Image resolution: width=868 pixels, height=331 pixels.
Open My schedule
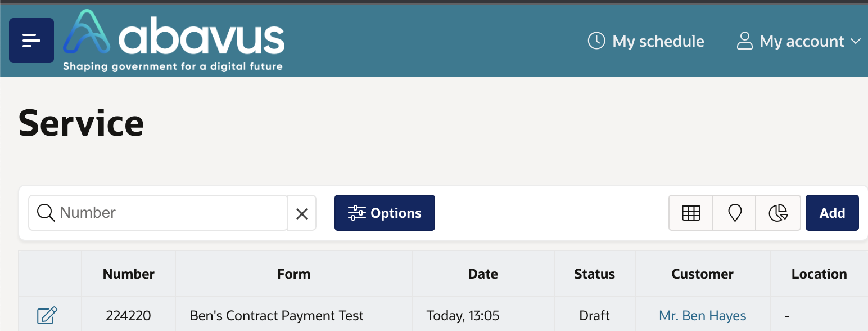pyautogui.click(x=646, y=41)
